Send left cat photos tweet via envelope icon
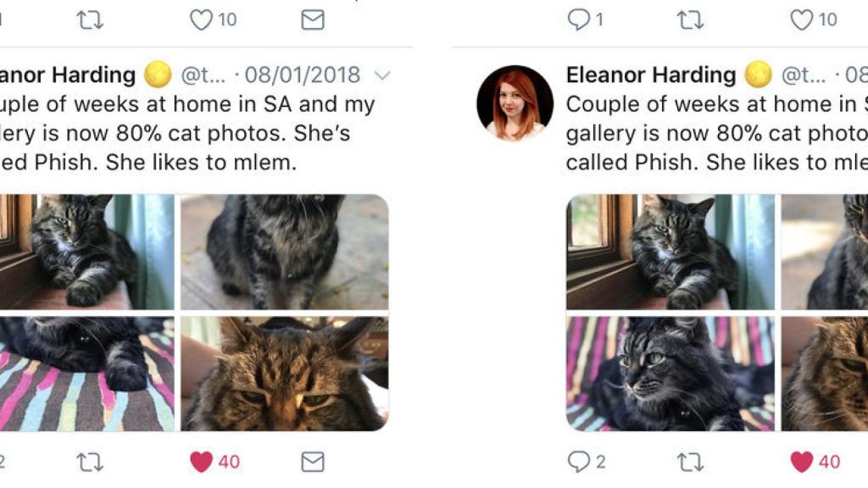This screenshot has height=488, width=868. pyautogui.click(x=313, y=462)
